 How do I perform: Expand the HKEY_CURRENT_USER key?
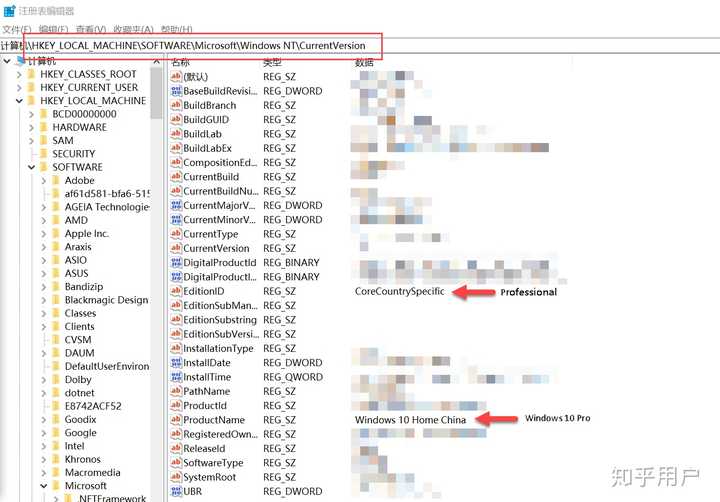(x=19, y=88)
